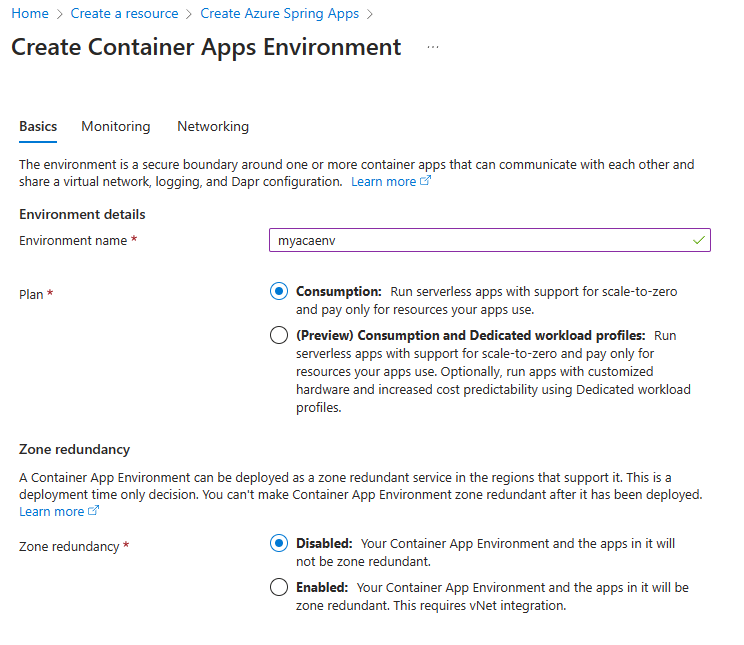Screen dimensions: 744x645
Task: Select the Consumption plan radio button
Action: [279, 291]
